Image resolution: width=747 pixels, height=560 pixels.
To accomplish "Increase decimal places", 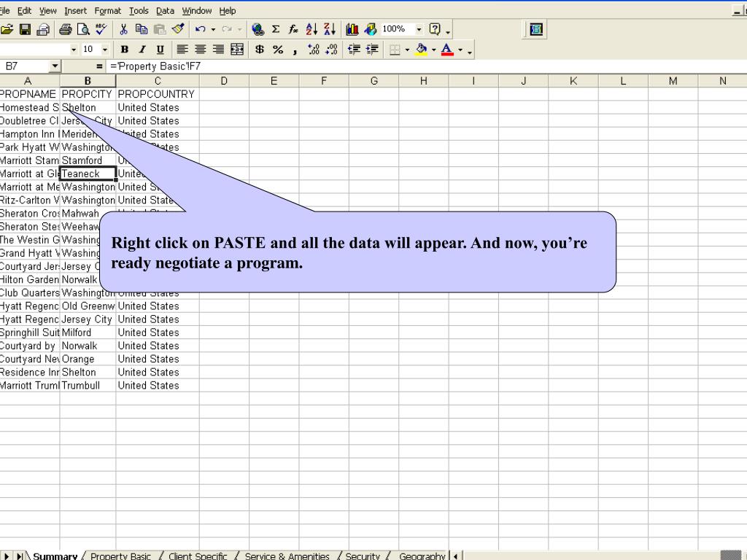I will tap(314, 49).
